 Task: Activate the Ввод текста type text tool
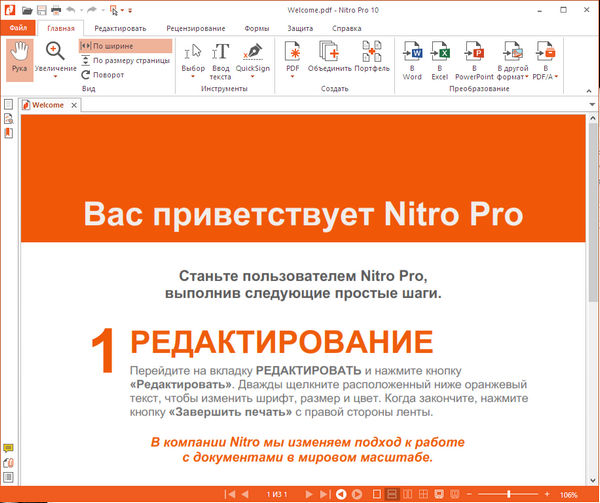[x=221, y=60]
